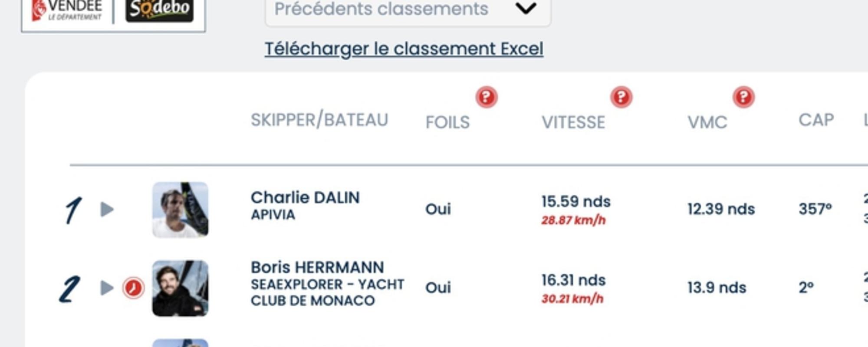Click the VMC column header label
868x347 pixels.
(707, 122)
